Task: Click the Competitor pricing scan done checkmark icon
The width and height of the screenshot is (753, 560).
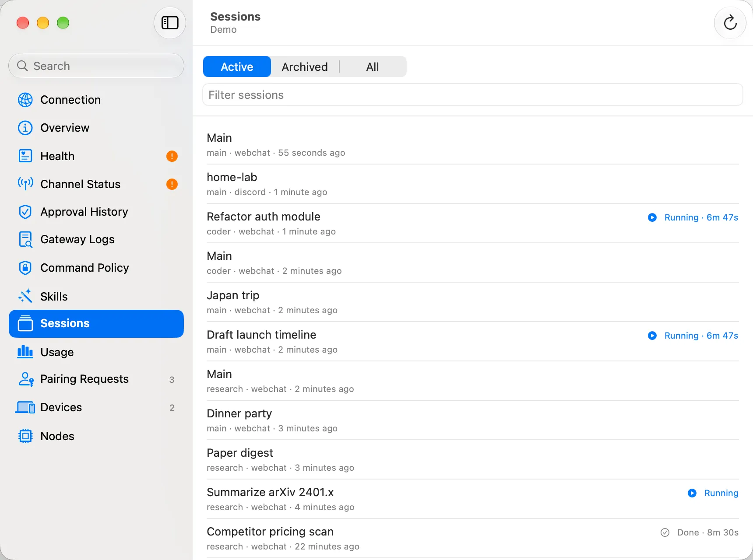Action: pos(665,532)
